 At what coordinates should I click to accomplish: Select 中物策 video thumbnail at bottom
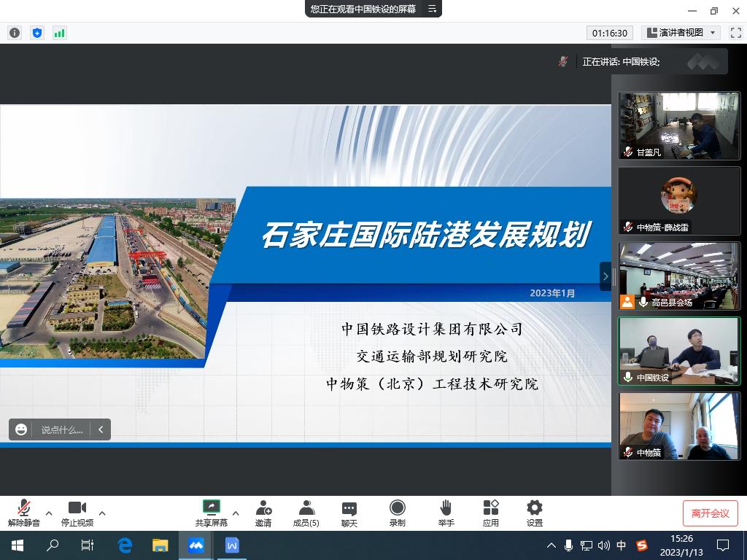coord(679,426)
